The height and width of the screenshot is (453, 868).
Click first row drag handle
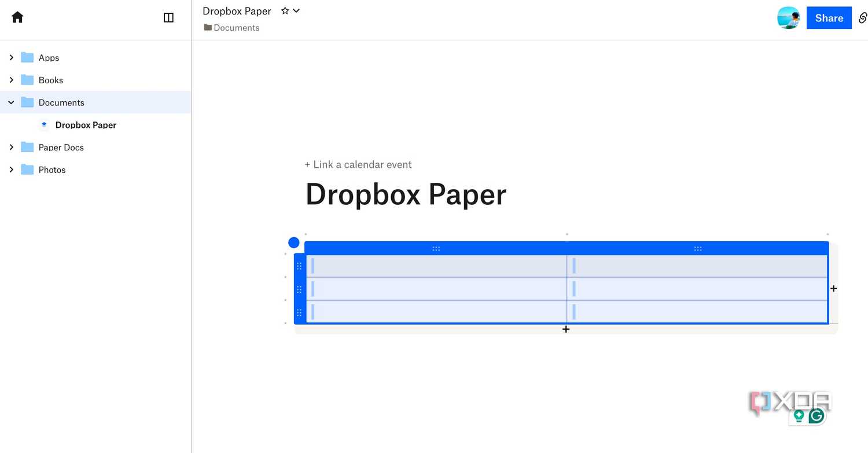click(299, 266)
